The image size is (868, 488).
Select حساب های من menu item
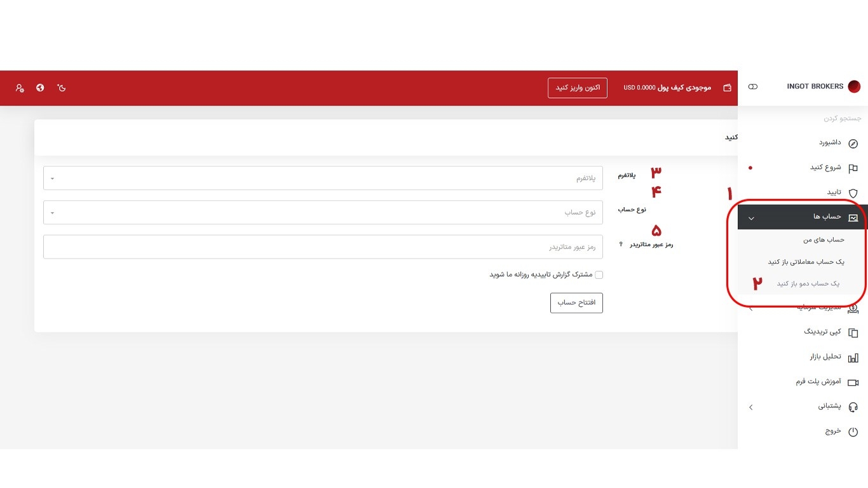(x=824, y=240)
